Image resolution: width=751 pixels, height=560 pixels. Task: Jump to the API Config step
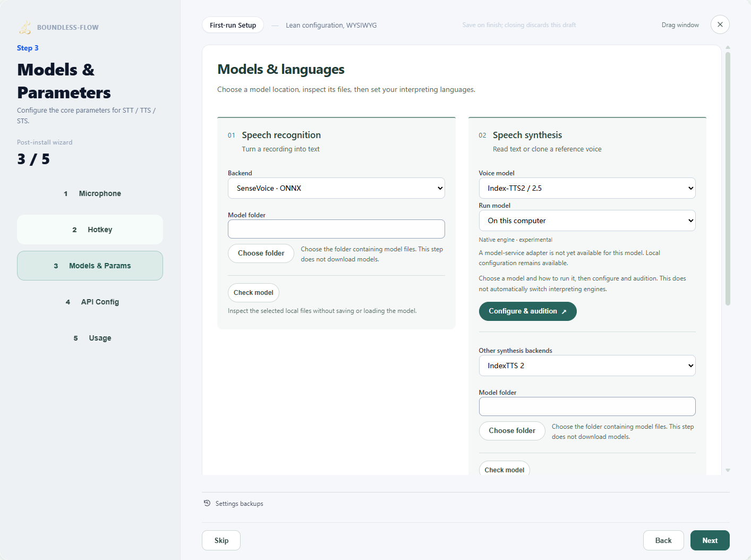pos(90,302)
